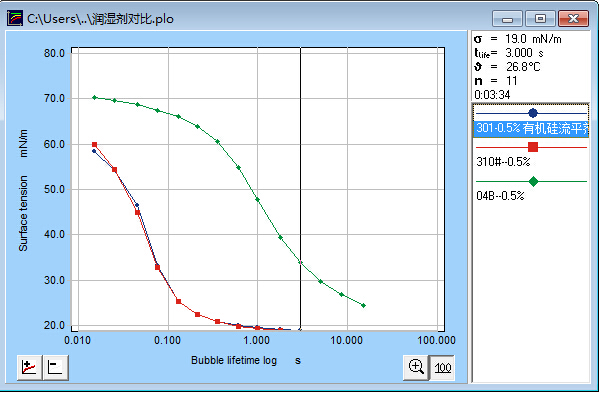This screenshot has height=393, width=602.
Task: Click the Bubble lifetime log axis label
Action: point(234,360)
